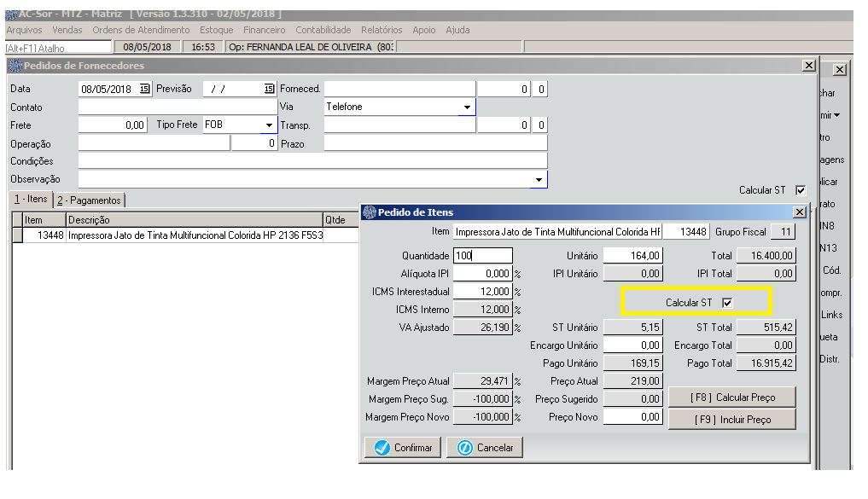The width and height of the screenshot is (868, 499).
Task: Click F8 Calcular Preço button
Action: (x=731, y=397)
